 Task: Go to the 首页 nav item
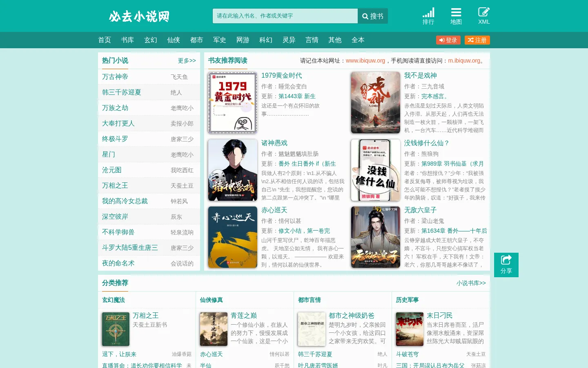(105, 40)
